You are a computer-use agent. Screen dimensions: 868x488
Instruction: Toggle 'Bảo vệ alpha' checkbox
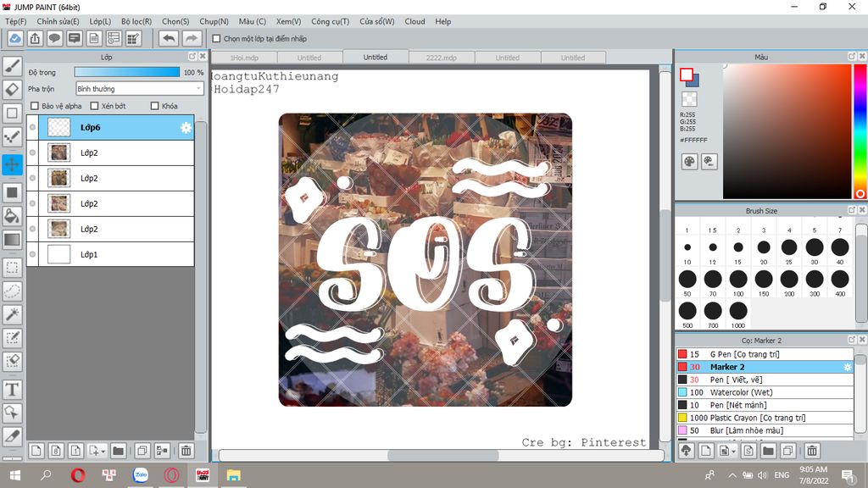35,106
